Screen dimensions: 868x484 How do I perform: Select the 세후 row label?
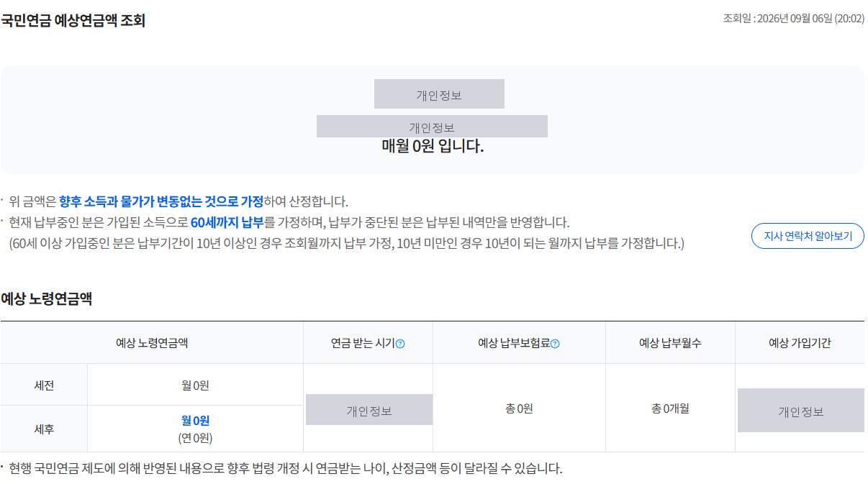44,429
